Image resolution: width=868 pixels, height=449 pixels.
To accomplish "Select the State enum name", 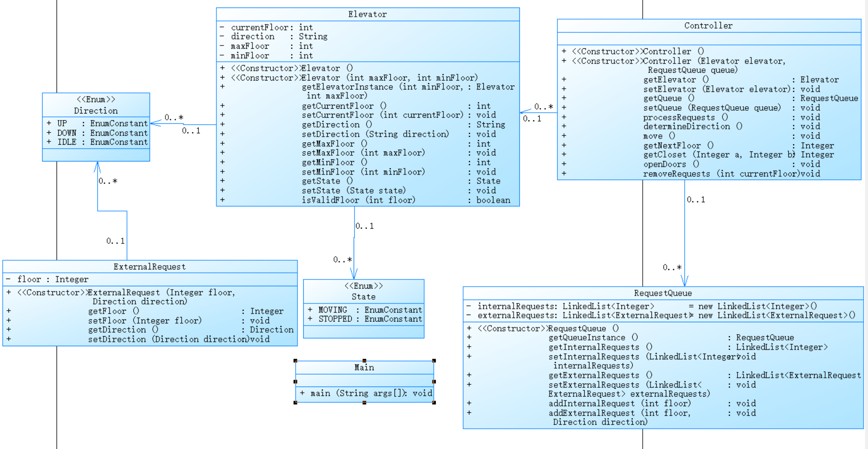I will point(363,296).
